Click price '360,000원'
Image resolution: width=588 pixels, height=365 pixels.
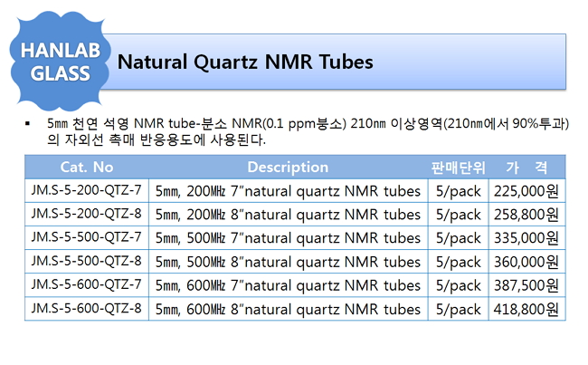click(x=526, y=262)
